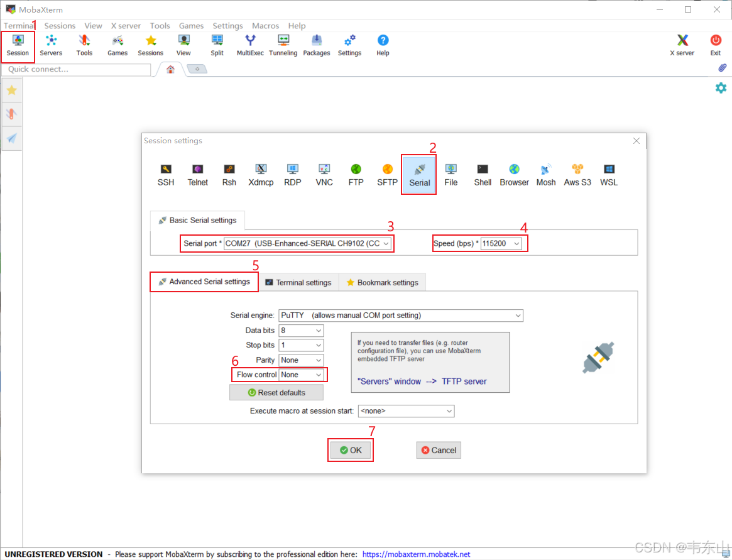Click the Tools toolbar icon
The width and height of the screenshot is (732, 560).
click(84, 46)
